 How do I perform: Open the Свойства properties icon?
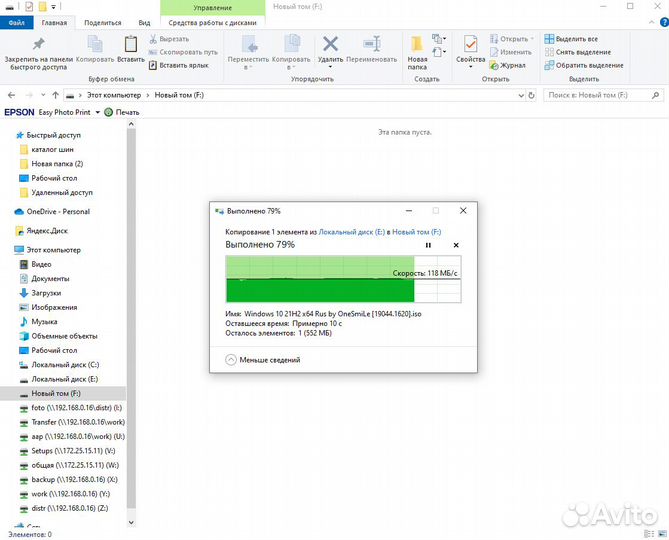470,48
